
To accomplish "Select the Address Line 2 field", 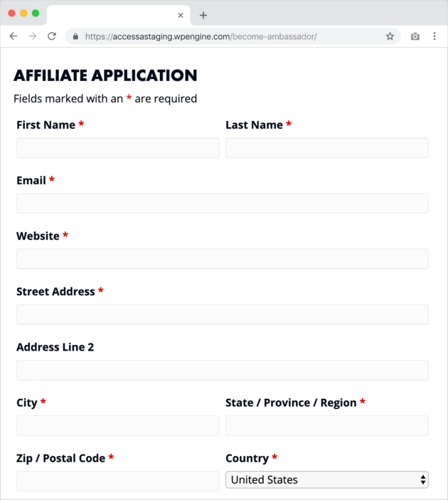I will 222,370.
